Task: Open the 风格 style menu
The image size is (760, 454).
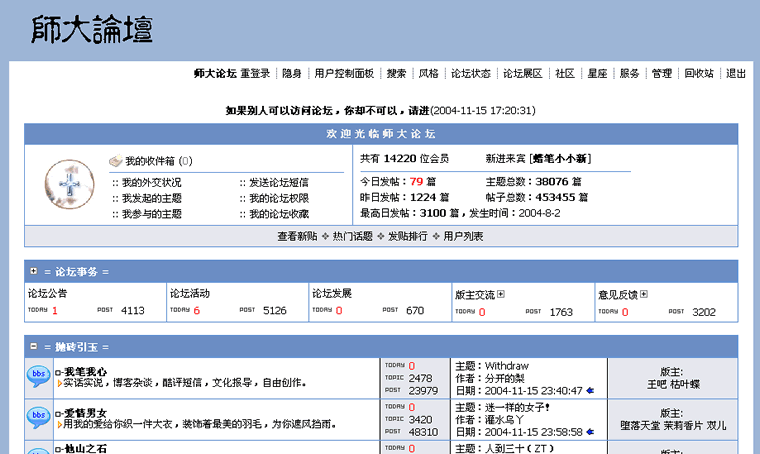Action: [428, 74]
